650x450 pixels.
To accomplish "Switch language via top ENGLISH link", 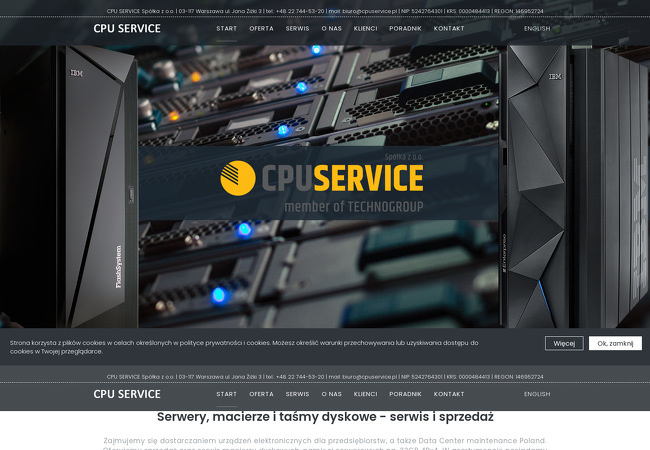I will [x=537, y=29].
